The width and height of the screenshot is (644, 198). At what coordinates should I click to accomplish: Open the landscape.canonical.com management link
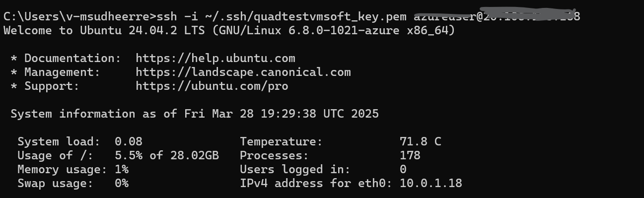click(x=243, y=72)
